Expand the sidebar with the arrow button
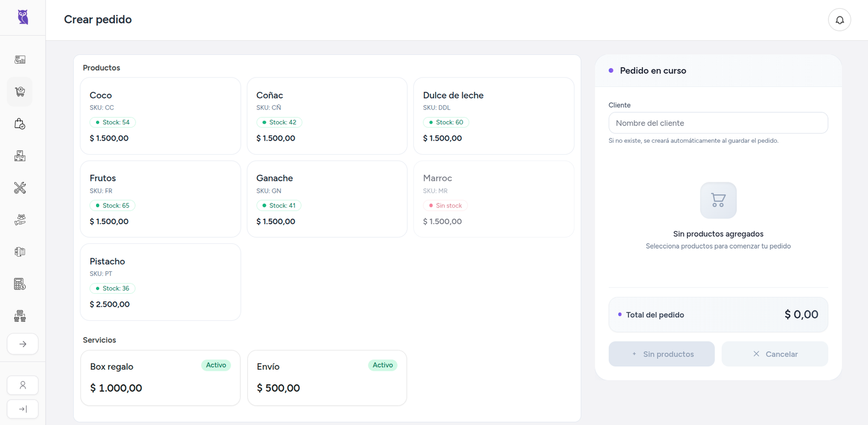Screen dimensions: 868x425 (x=23, y=344)
